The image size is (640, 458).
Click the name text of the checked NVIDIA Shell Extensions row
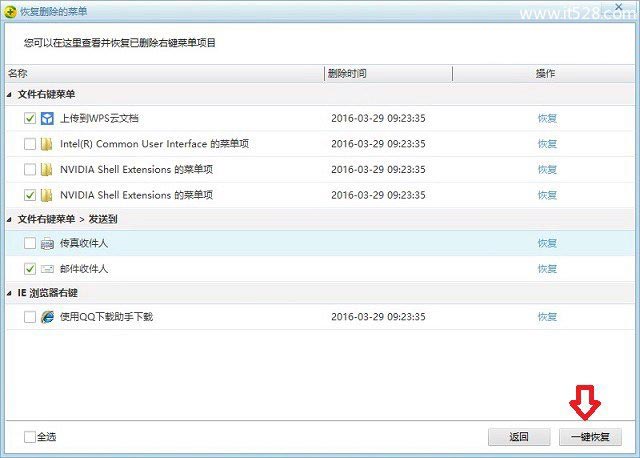point(136,195)
